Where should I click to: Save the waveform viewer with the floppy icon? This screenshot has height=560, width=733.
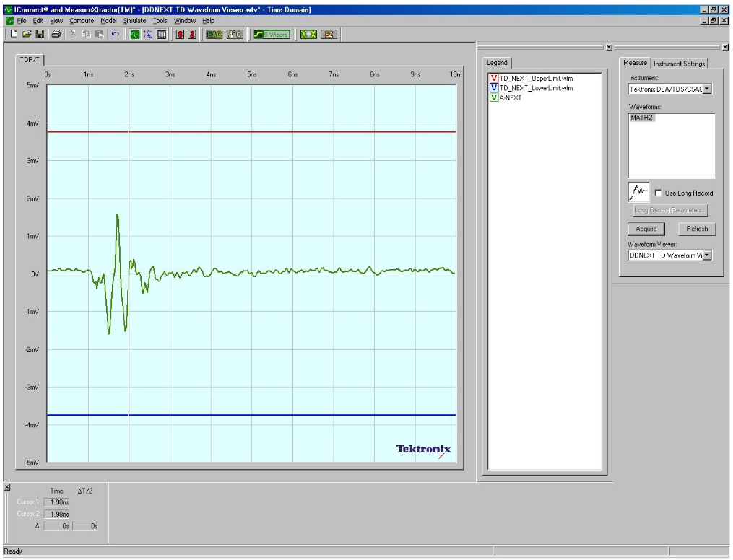40,34
